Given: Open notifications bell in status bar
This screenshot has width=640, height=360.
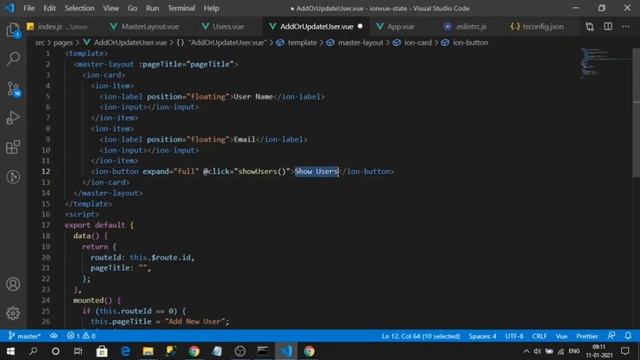Looking at the screenshot, I should [628, 336].
